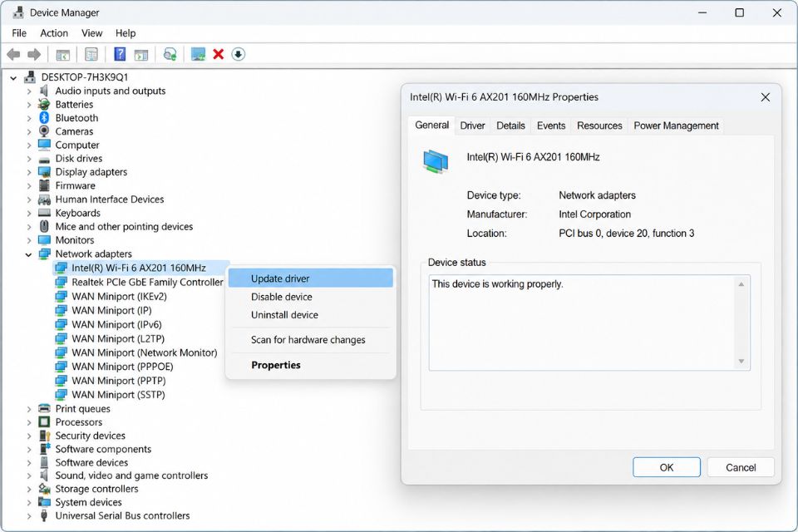This screenshot has height=532, width=798.
Task: Click the Scan for hardware changes toolbar icon
Action: pyautogui.click(x=170, y=54)
